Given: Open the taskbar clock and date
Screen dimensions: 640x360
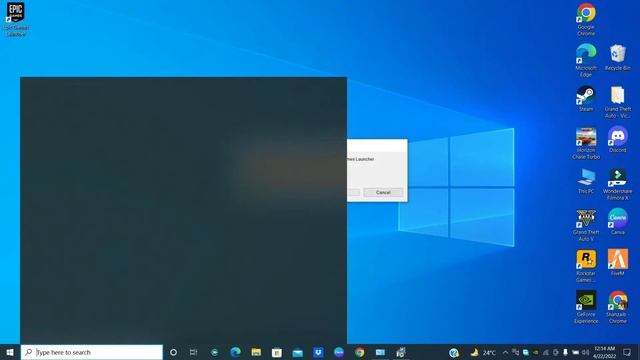Looking at the screenshot, I should [x=604, y=352].
